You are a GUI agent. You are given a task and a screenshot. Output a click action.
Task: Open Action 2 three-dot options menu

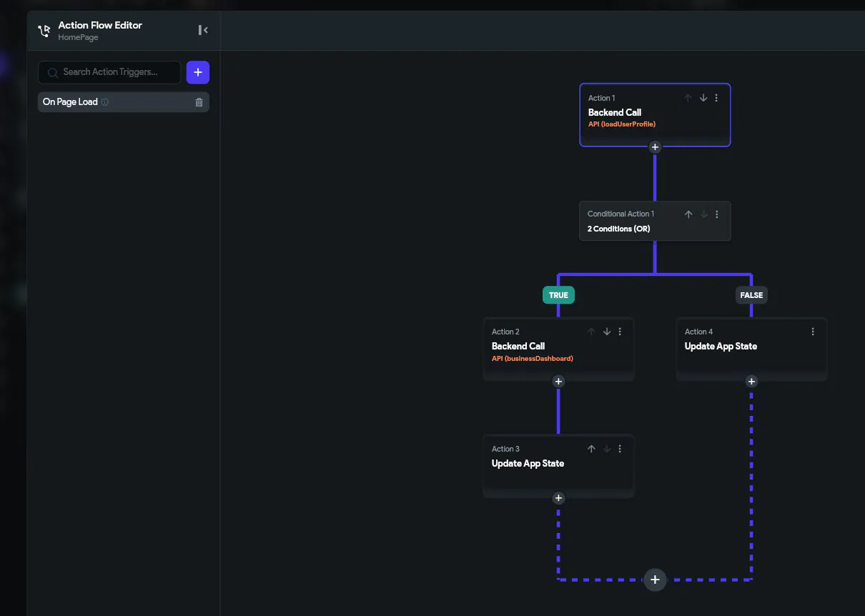click(620, 332)
